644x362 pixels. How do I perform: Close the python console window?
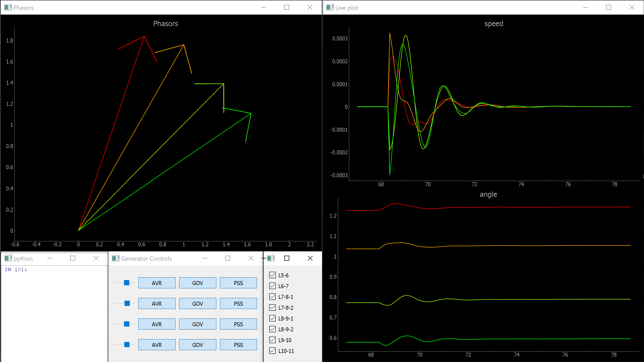(x=96, y=258)
